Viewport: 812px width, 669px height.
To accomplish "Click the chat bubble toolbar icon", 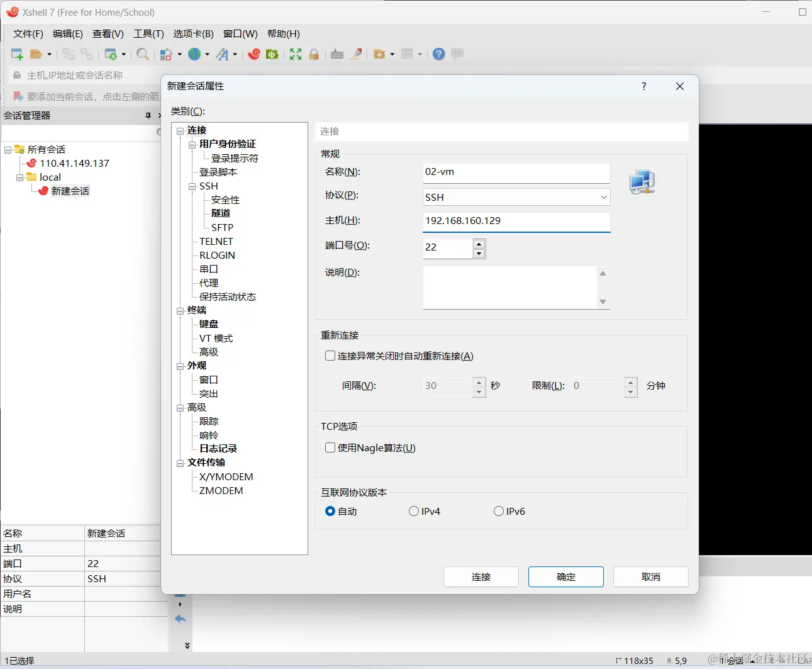I will [457, 55].
